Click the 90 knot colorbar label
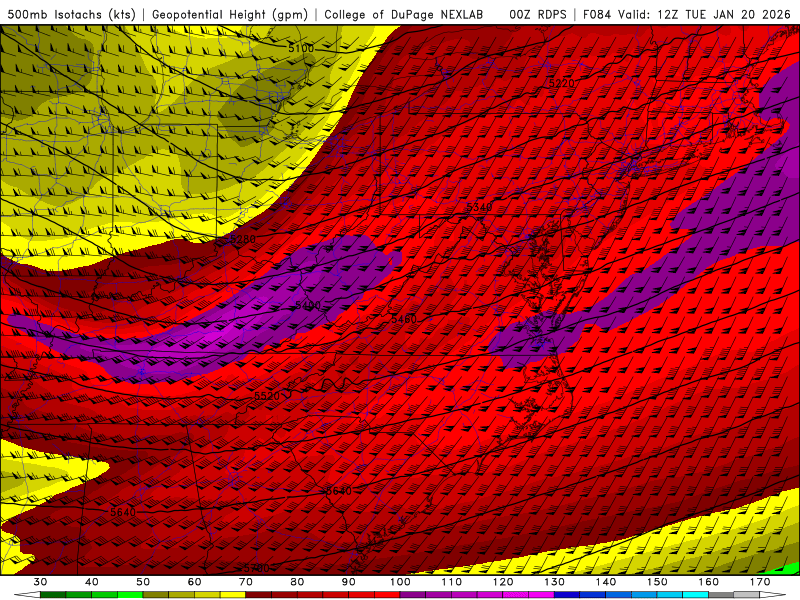This screenshot has width=800, height=600. pos(348,582)
